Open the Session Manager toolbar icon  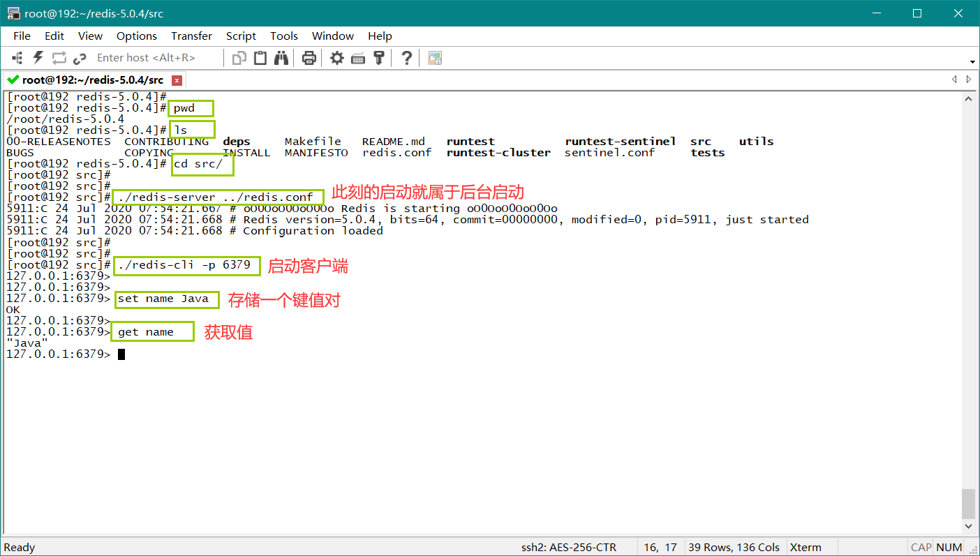pyautogui.click(x=18, y=58)
